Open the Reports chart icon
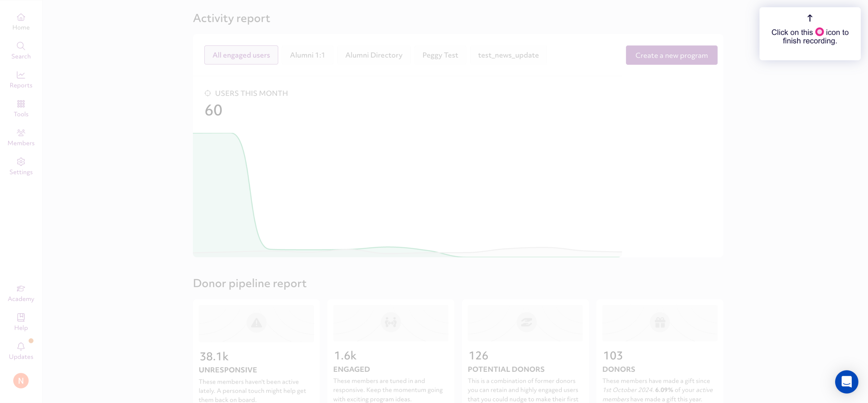 click(x=21, y=75)
